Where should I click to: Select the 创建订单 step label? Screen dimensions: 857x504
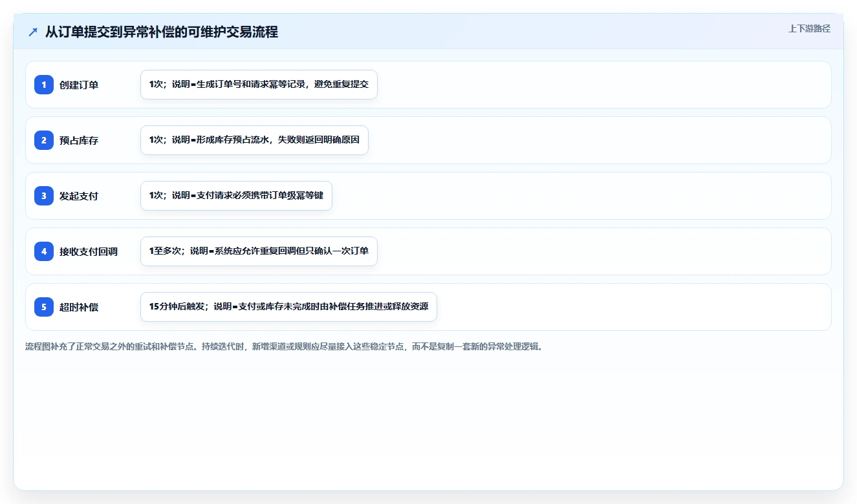coord(79,85)
